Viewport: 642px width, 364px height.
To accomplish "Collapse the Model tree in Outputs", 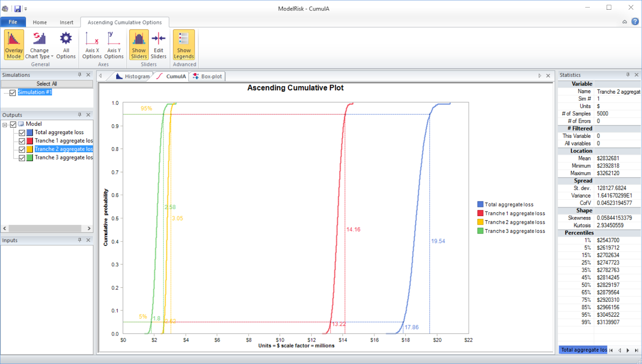I will (5, 124).
